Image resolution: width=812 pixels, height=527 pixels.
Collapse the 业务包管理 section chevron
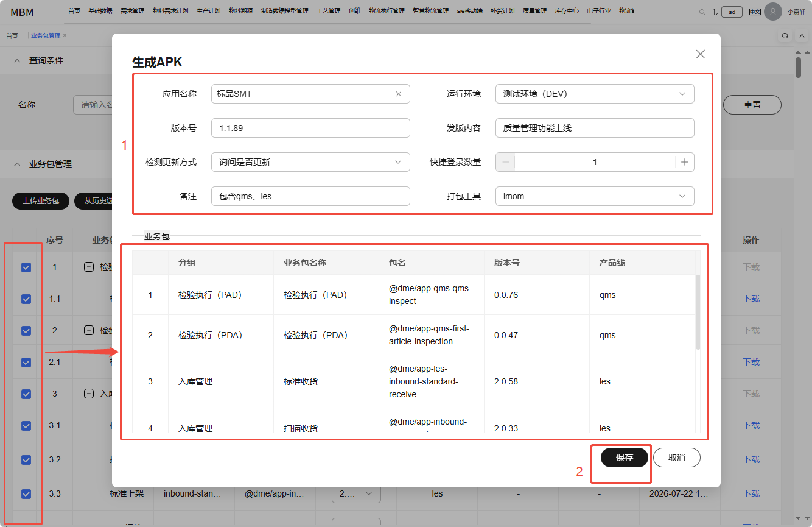click(17, 164)
